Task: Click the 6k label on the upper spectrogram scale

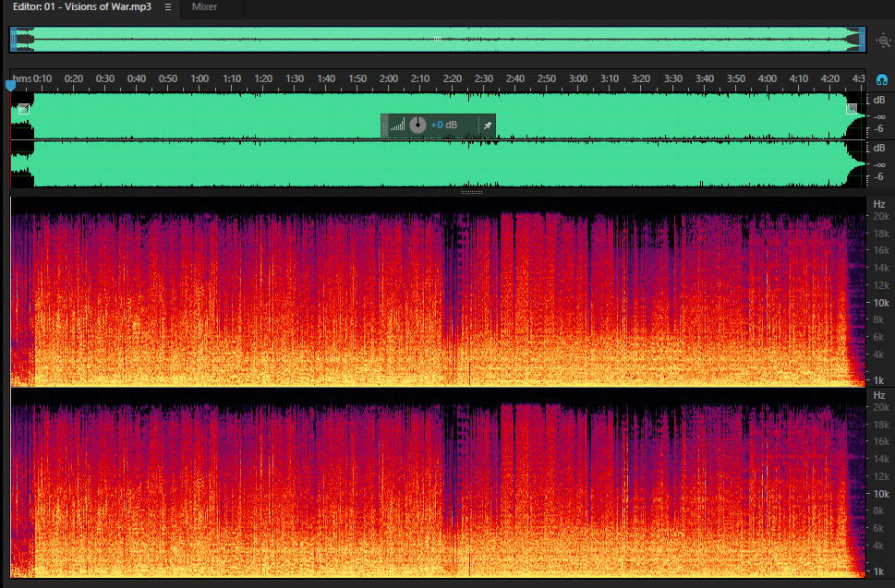Action: coord(878,337)
